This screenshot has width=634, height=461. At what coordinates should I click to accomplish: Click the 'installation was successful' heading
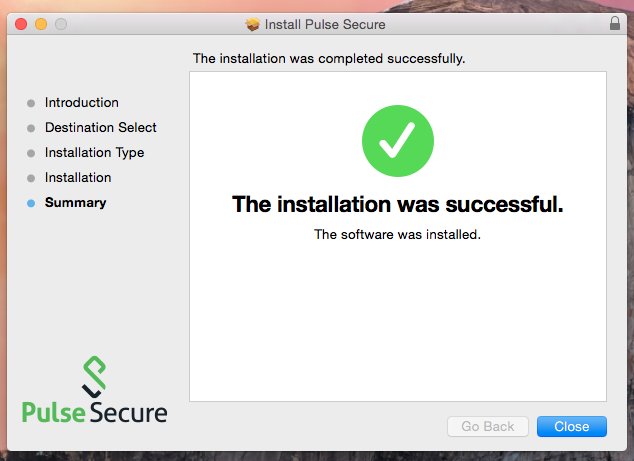[397, 204]
